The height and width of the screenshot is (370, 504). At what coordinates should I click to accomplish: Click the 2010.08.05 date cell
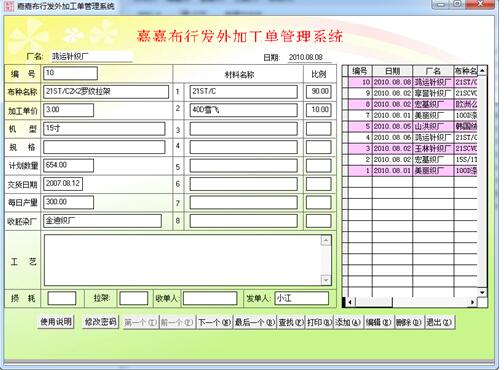click(x=392, y=126)
